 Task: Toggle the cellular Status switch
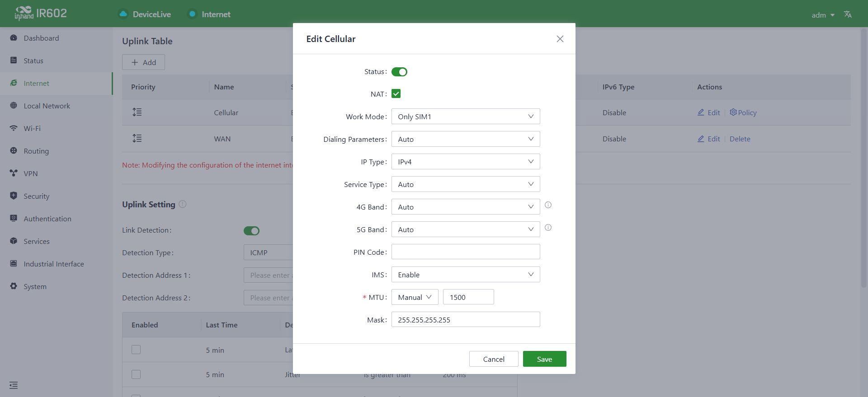click(399, 72)
